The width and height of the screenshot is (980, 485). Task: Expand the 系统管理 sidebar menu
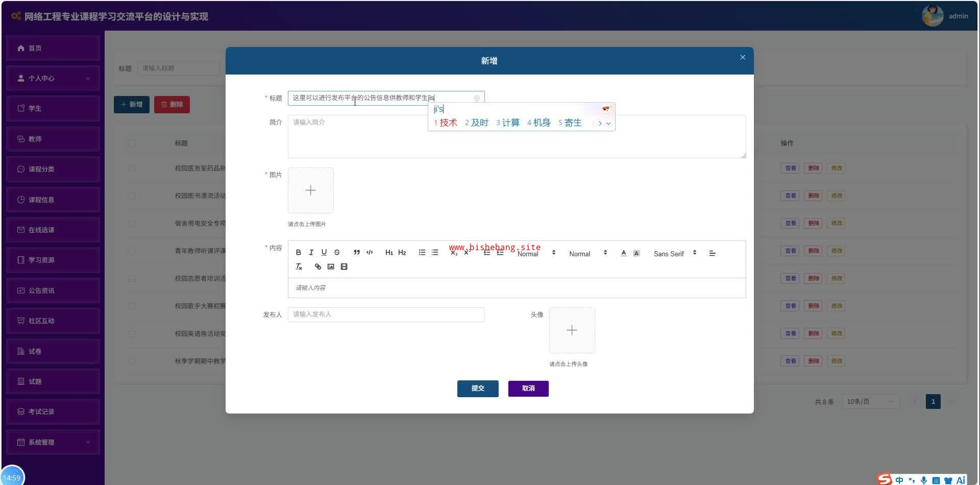[53, 442]
